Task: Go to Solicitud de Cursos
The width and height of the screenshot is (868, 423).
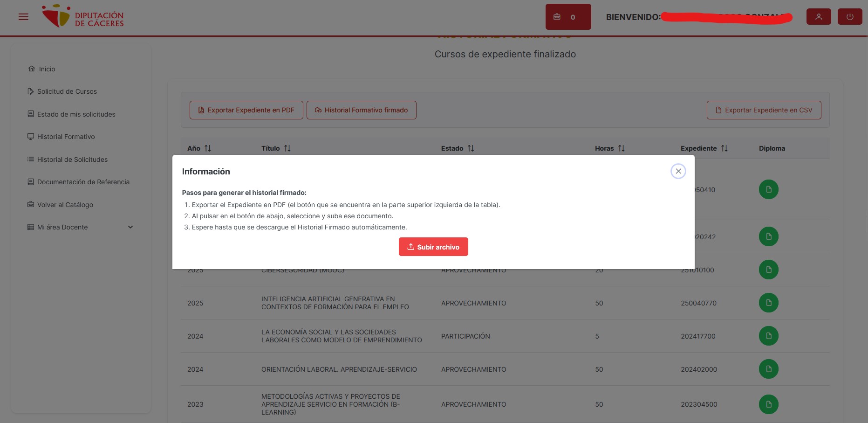Action: [67, 91]
